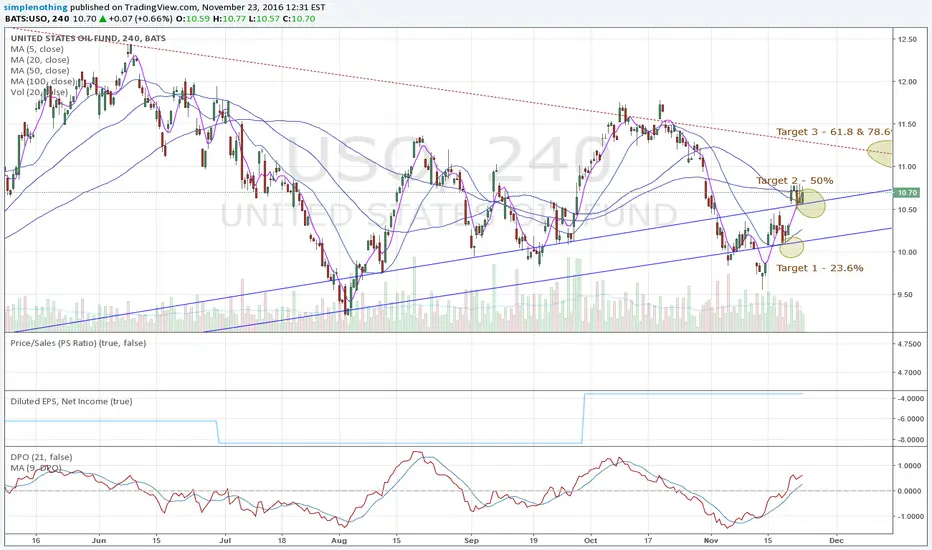The width and height of the screenshot is (932, 550).
Task: Select the +0.07 (+0.66%) change value
Action: point(140,19)
